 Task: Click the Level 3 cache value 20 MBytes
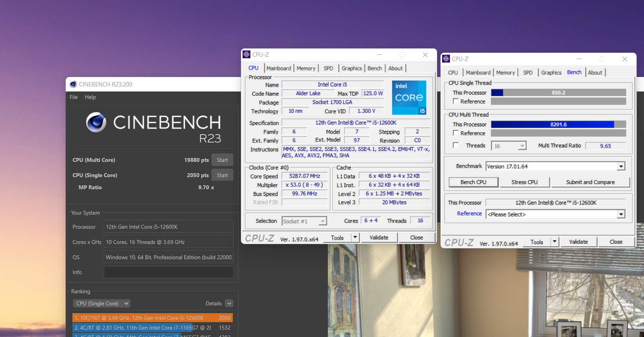pyautogui.click(x=394, y=202)
